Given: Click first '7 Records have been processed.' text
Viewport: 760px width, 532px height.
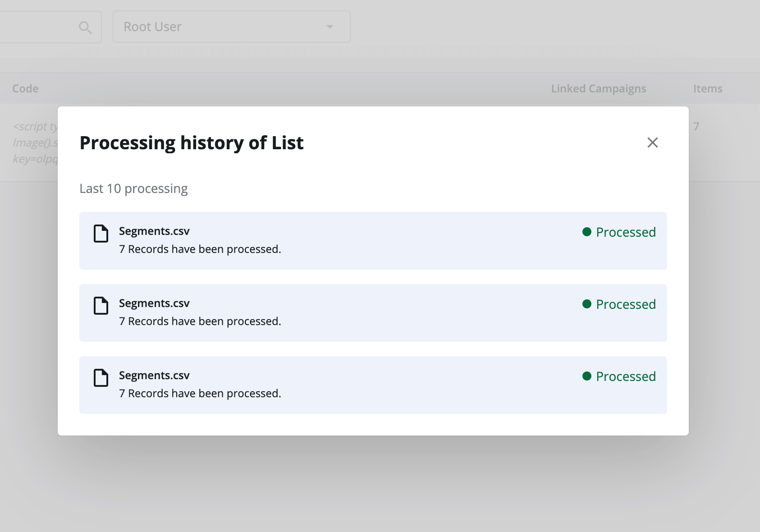Looking at the screenshot, I should (x=200, y=249).
